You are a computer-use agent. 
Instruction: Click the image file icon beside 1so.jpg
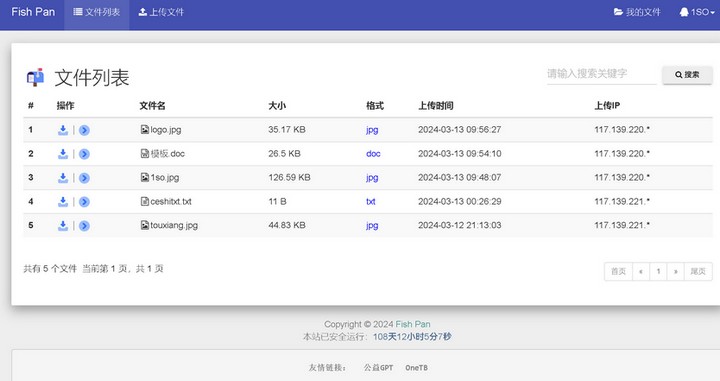point(145,177)
